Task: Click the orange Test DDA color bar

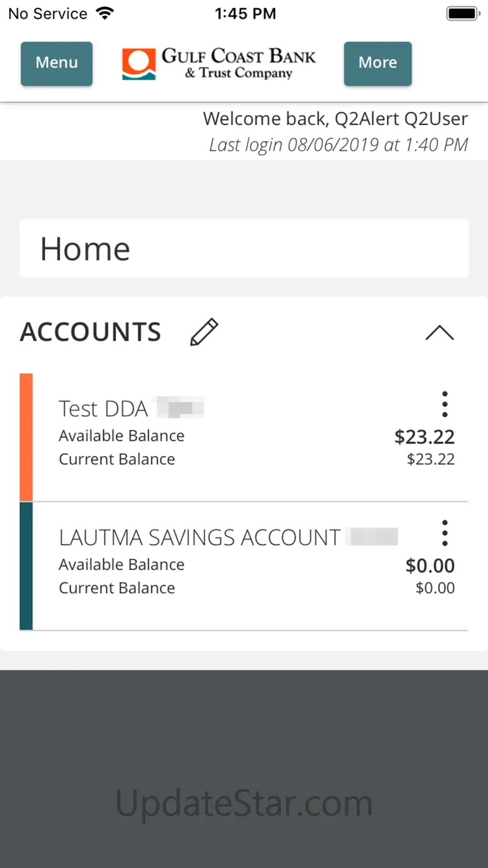Action: click(26, 437)
